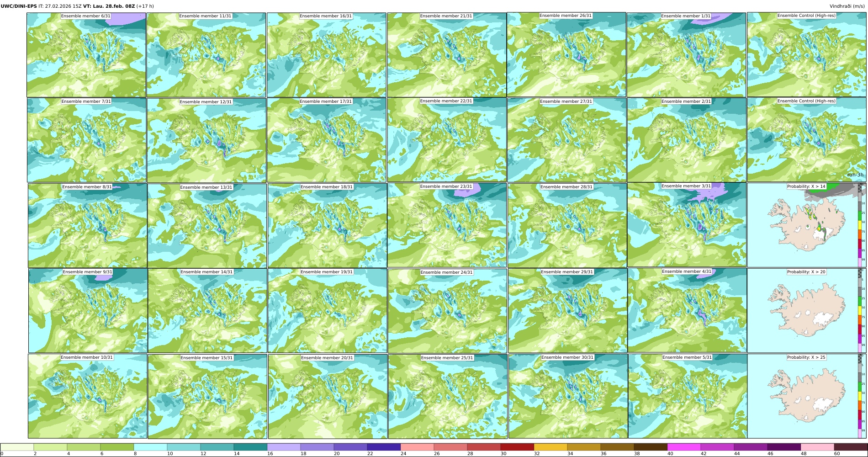This screenshot has width=868, height=457.
Task: Select the 'Ensemble member 2/31' label
Action: (x=686, y=101)
